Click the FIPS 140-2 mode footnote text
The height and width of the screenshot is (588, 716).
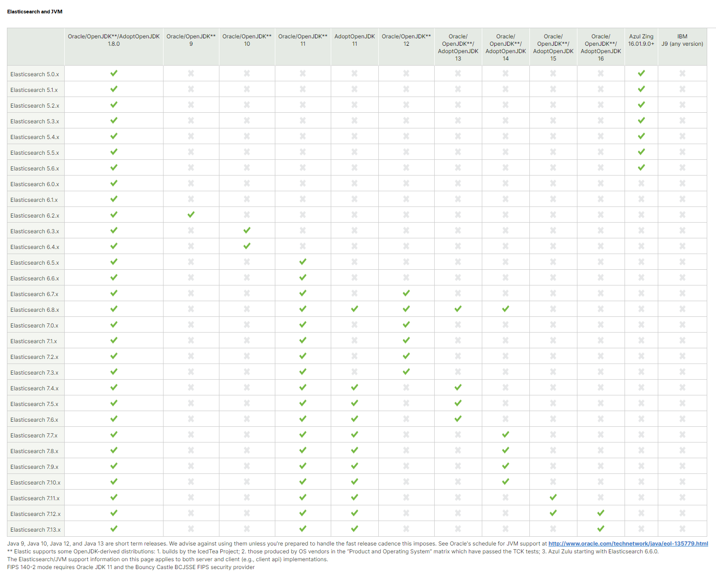coord(131,567)
